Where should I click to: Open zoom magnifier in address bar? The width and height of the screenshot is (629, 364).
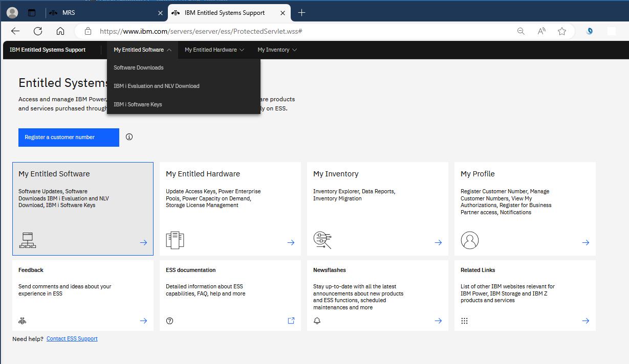coord(521,31)
